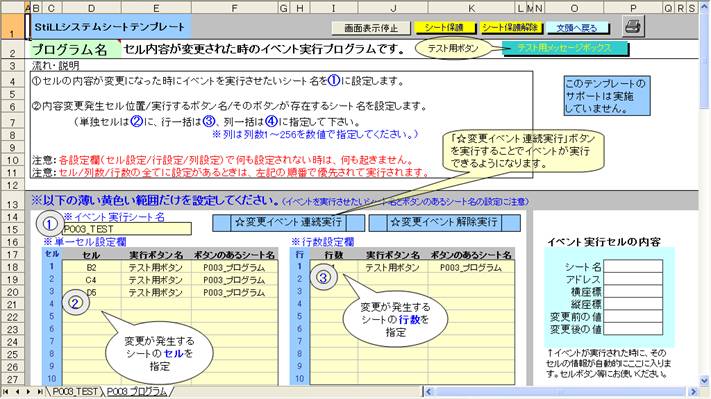Click the ☆変更イベント連続実行 button
The image size is (711, 399).
(288, 223)
